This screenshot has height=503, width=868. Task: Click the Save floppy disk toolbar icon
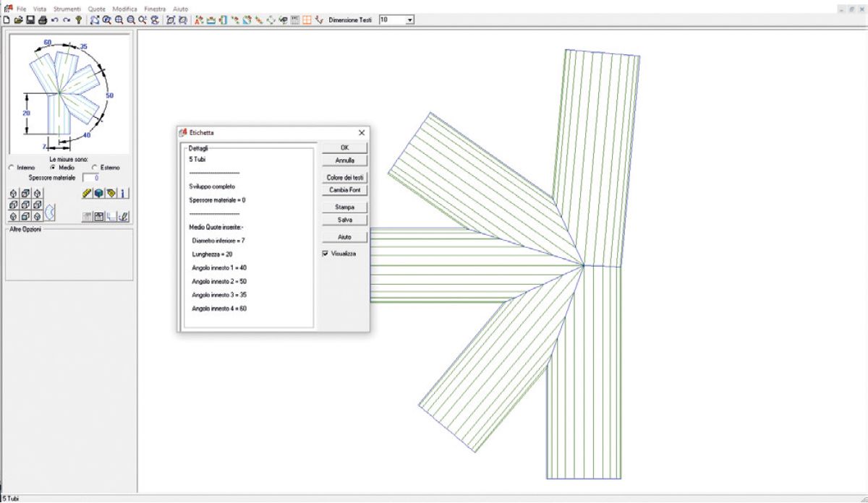[x=30, y=20]
